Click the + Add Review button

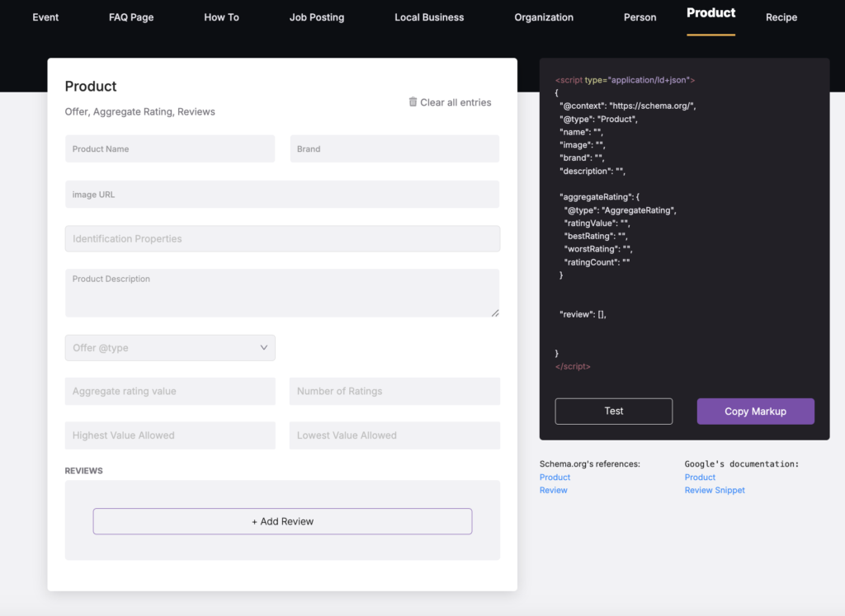tap(282, 521)
